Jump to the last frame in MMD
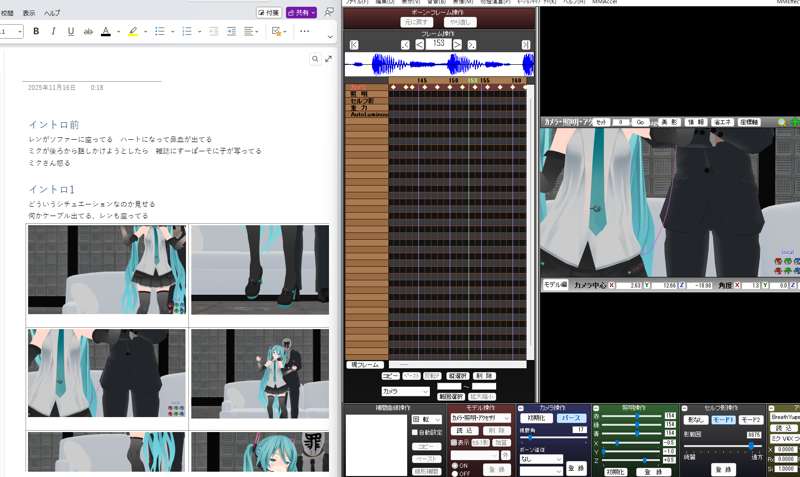The image size is (800, 477). 526,45
